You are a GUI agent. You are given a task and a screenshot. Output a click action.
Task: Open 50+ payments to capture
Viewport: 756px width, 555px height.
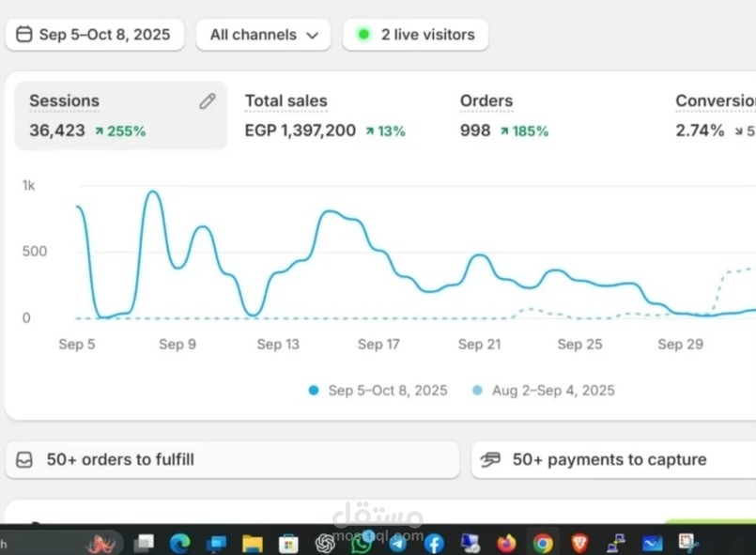click(614, 460)
